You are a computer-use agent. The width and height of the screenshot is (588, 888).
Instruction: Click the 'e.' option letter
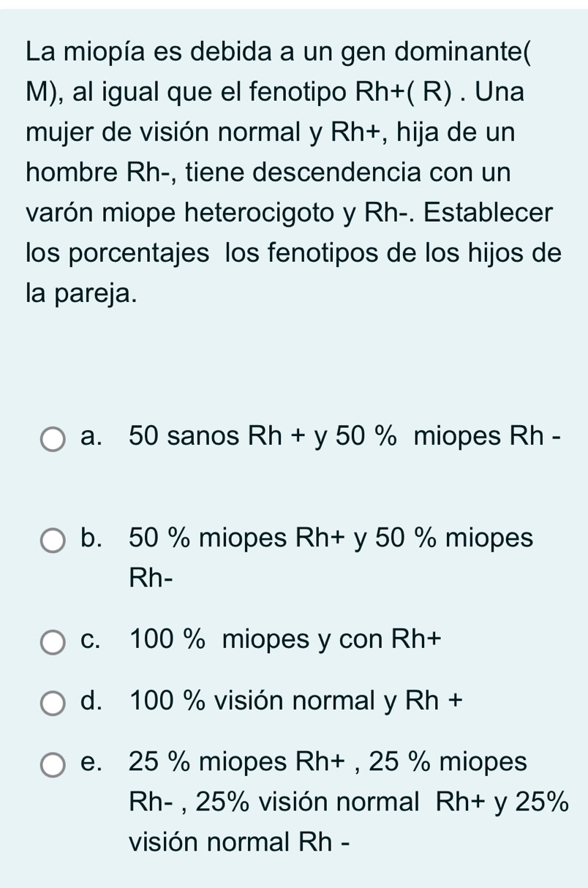point(93,763)
